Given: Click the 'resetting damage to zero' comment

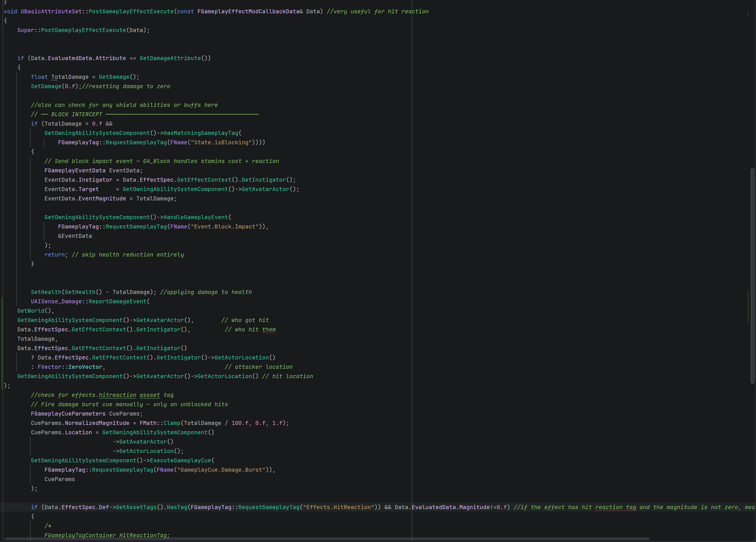Looking at the screenshot, I should [x=126, y=86].
